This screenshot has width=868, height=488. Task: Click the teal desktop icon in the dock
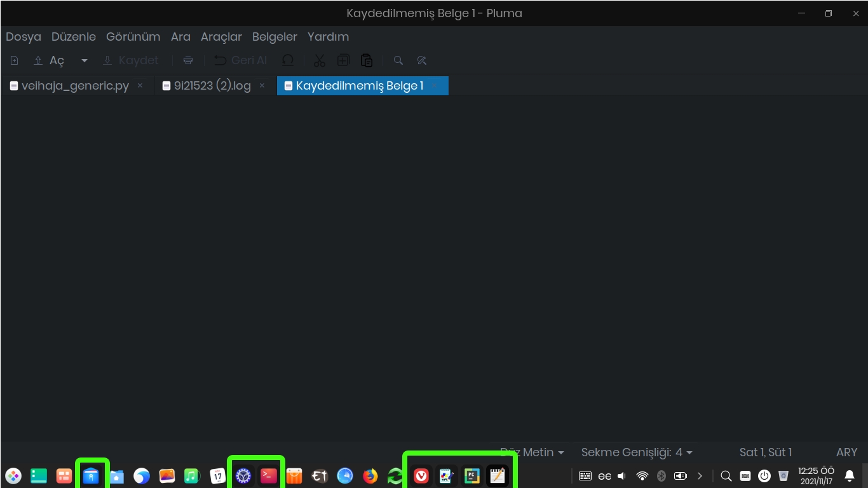click(39, 475)
